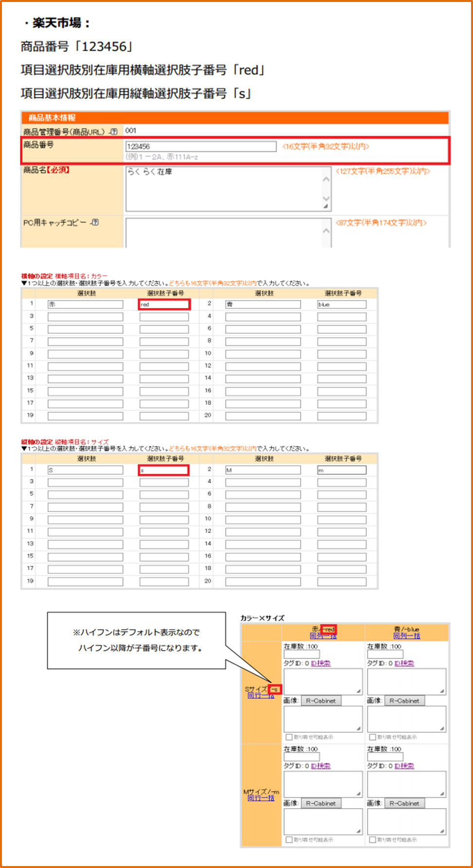This screenshot has height=868, width=473.
Task: Click 在庫数 input in 赤 × Sサイズ cell
Action: tap(302, 654)
